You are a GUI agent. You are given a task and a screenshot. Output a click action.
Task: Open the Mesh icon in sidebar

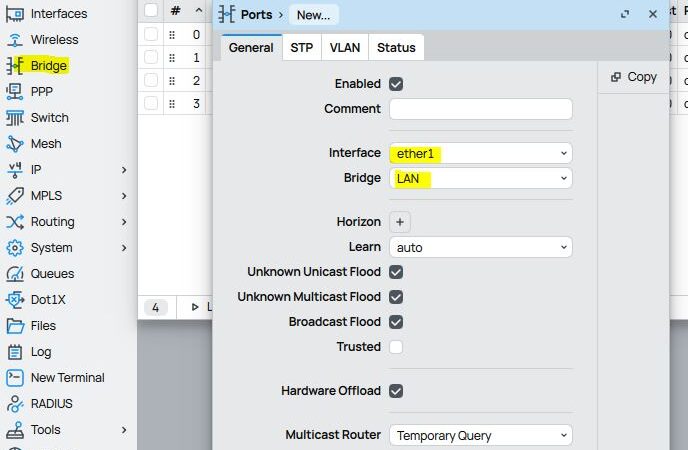click(x=15, y=144)
